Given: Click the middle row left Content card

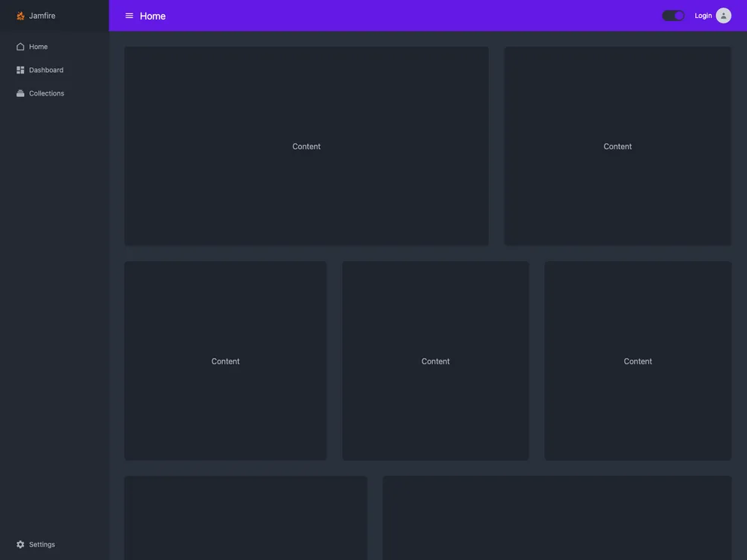Looking at the screenshot, I should click(x=225, y=361).
